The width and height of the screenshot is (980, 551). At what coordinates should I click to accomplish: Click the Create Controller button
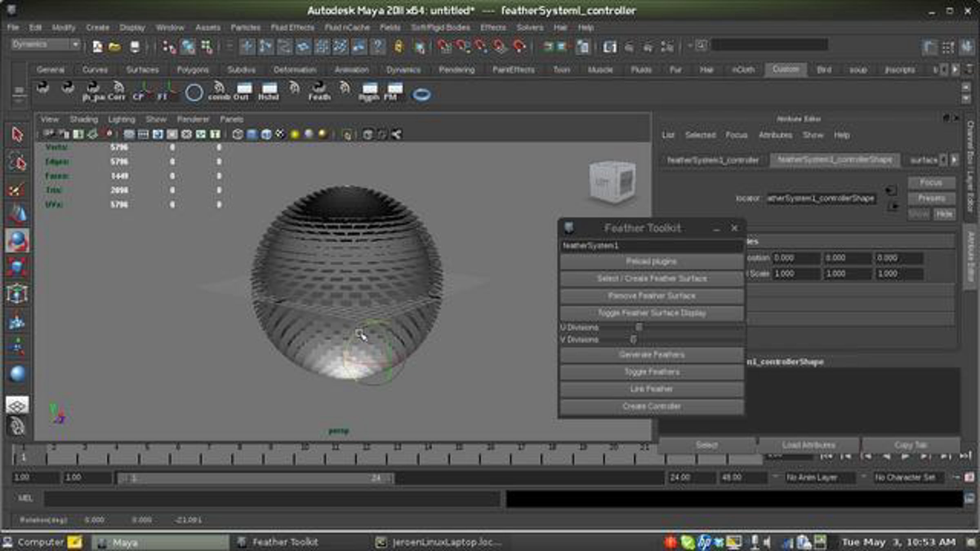tap(652, 406)
